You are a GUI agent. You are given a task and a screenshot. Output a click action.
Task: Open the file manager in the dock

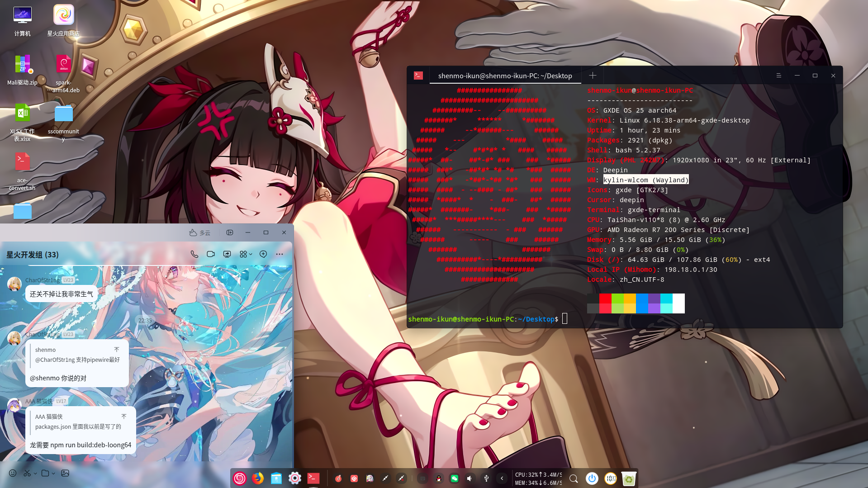[276, 478]
